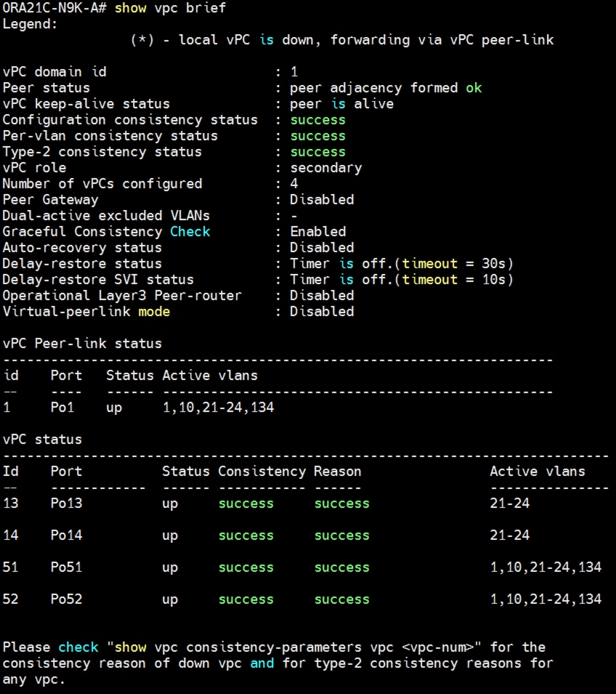This screenshot has height=694, width=616.
Task: Click the 'timeout = 30s' delay-restore value
Action: pyautogui.click(x=453, y=264)
